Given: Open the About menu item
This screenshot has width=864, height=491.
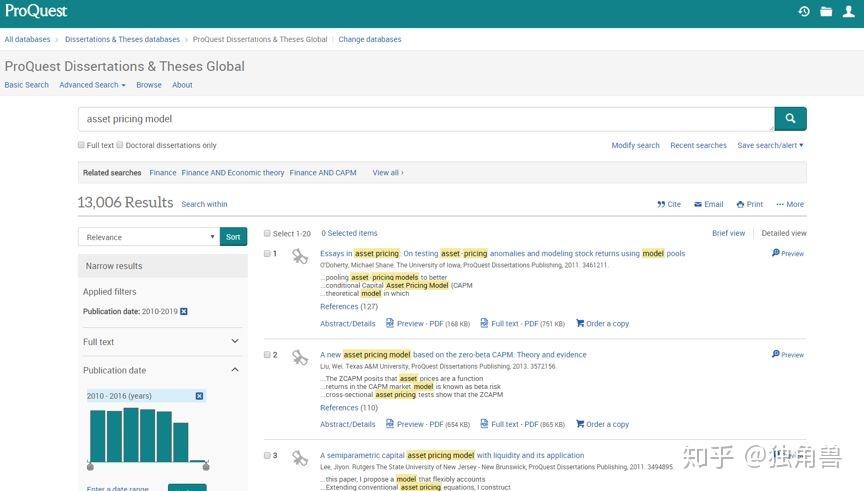Looking at the screenshot, I should coord(182,85).
